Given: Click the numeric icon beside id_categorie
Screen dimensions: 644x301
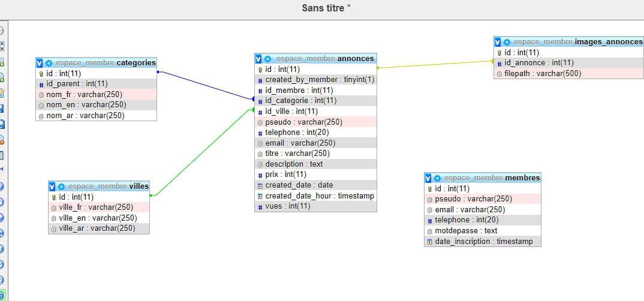Looking at the screenshot, I should (260, 101).
